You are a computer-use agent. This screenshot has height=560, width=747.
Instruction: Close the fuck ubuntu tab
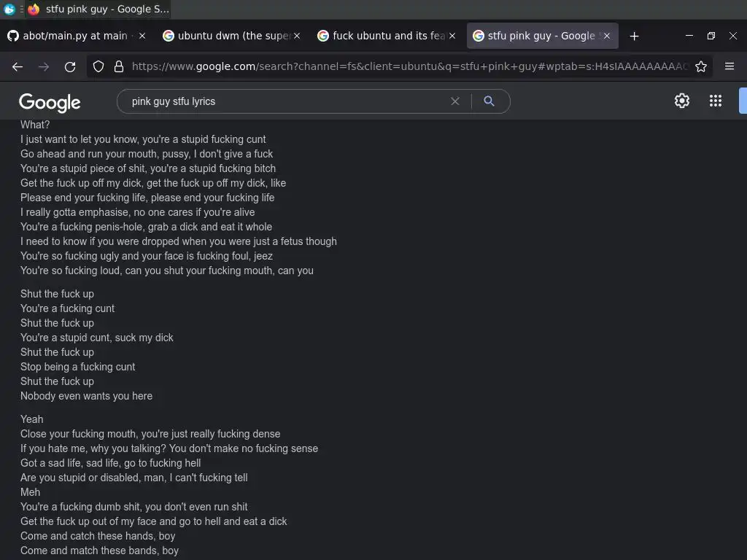[452, 36]
